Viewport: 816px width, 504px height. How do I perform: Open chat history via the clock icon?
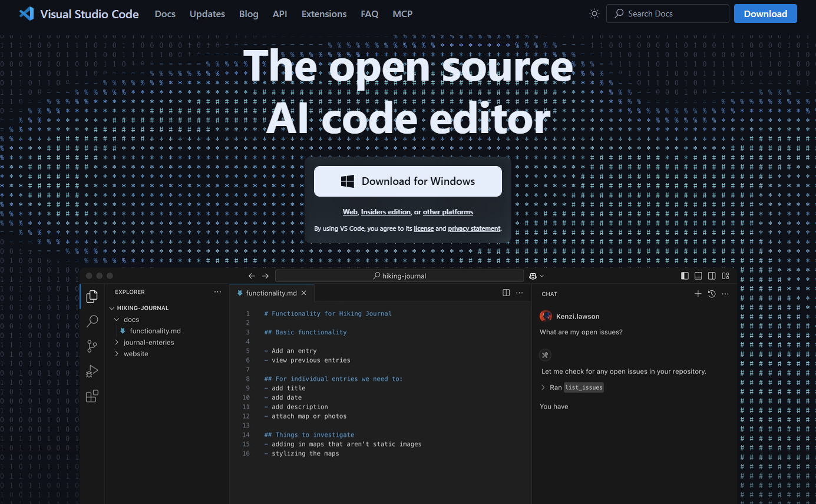pyautogui.click(x=711, y=293)
